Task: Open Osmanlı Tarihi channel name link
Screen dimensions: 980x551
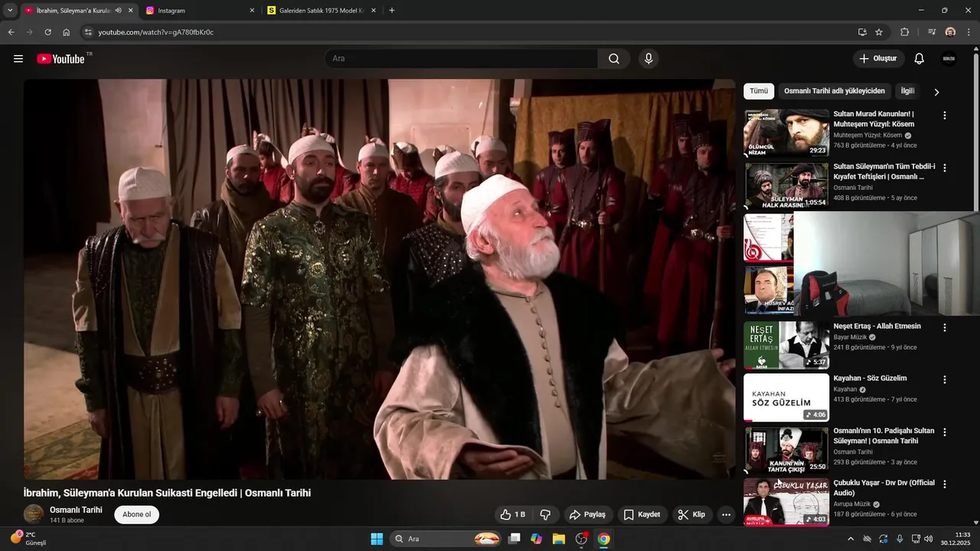Action: pos(76,510)
